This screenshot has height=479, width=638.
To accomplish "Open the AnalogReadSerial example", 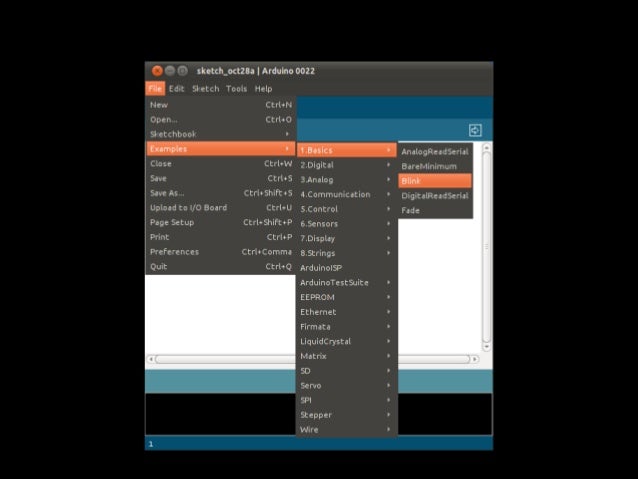I will (435, 151).
